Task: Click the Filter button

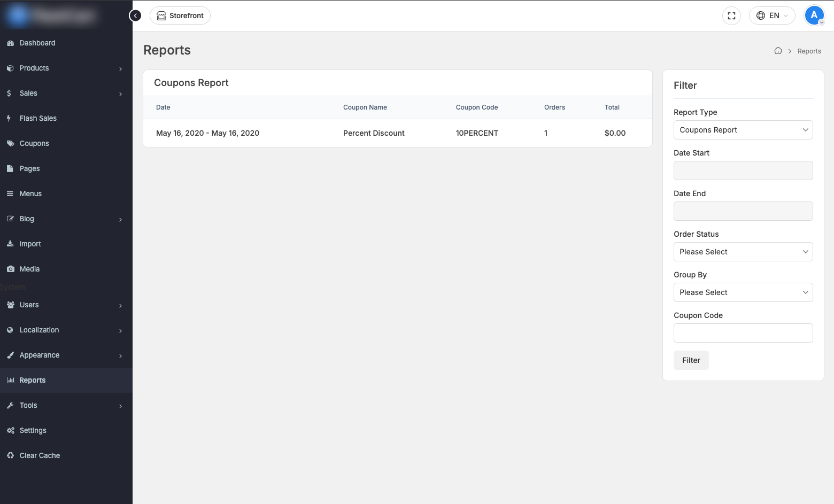Action: click(x=691, y=360)
